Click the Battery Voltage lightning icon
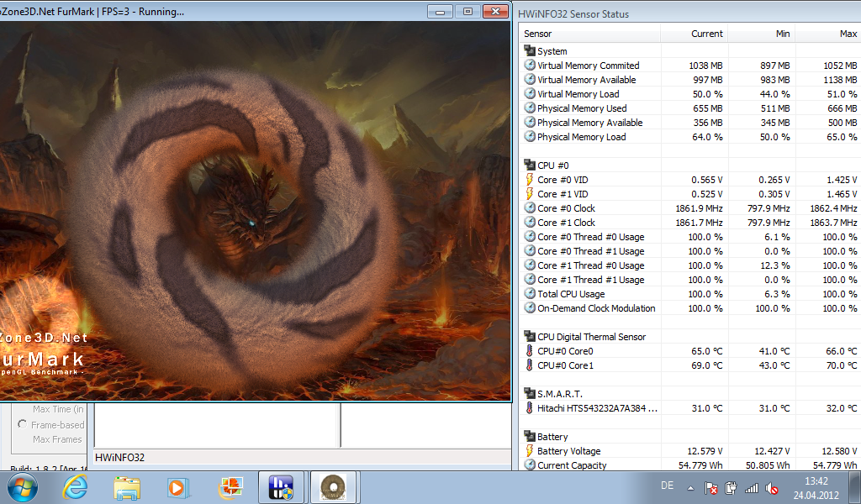Viewport: 861px width, 504px height. 530,450
